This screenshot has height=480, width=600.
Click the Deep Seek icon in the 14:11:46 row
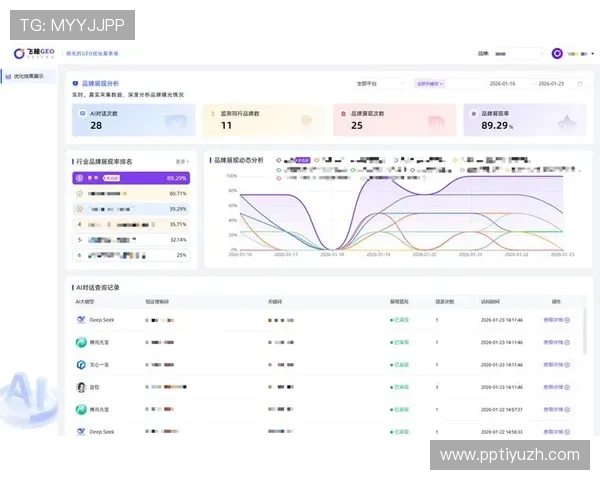point(81,320)
